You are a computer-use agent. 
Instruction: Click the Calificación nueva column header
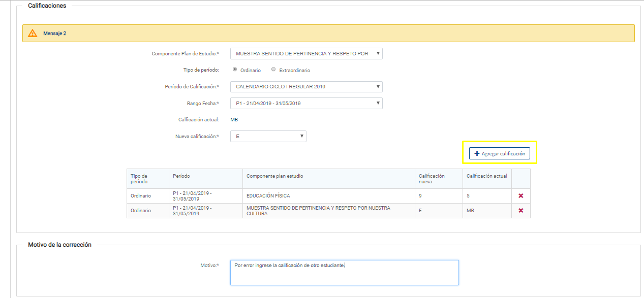coord(432,179)
